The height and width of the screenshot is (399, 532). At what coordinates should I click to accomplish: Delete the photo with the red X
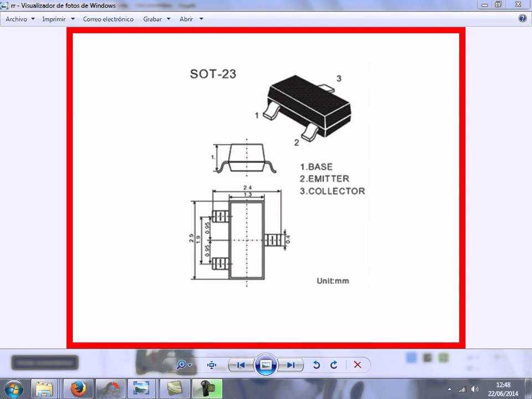(357, 365)
